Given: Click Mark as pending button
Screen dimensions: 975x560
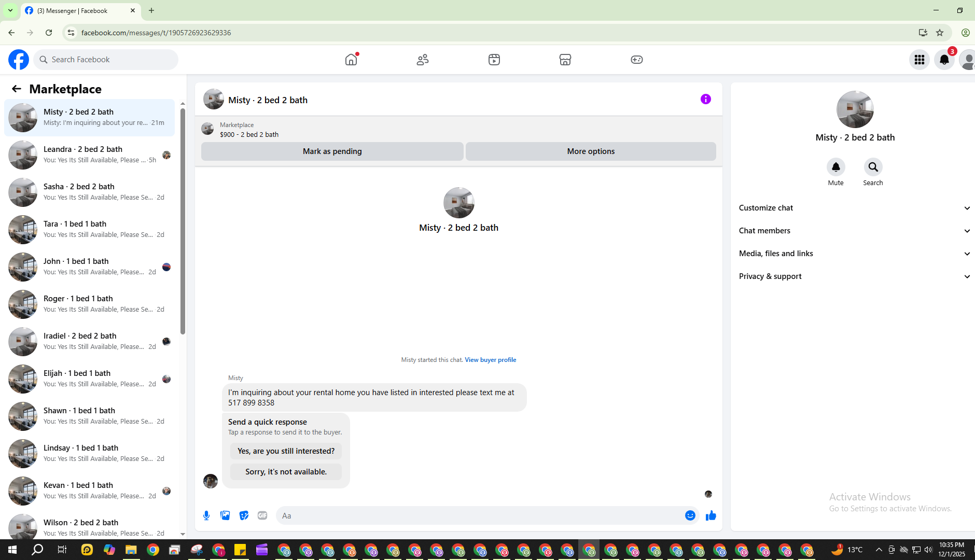Looking at the screenshot, I should click(x=332, y=151).
